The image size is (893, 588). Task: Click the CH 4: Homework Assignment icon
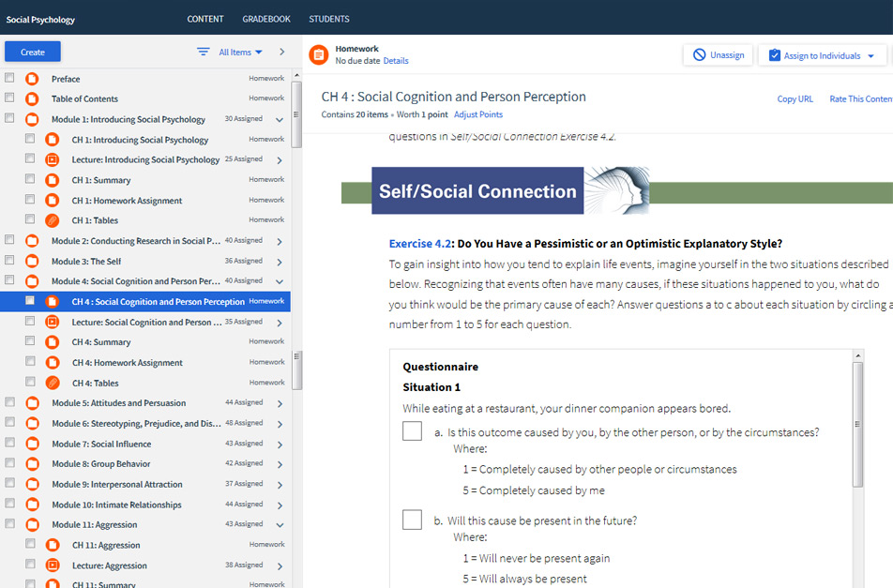[x=53, y=363]
